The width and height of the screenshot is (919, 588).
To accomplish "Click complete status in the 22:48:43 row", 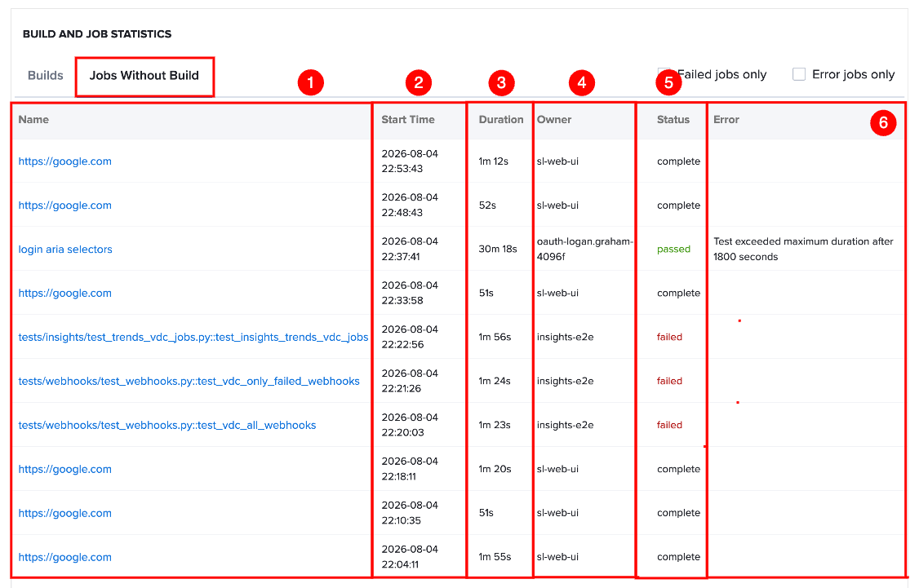I will tap(678, 206).
